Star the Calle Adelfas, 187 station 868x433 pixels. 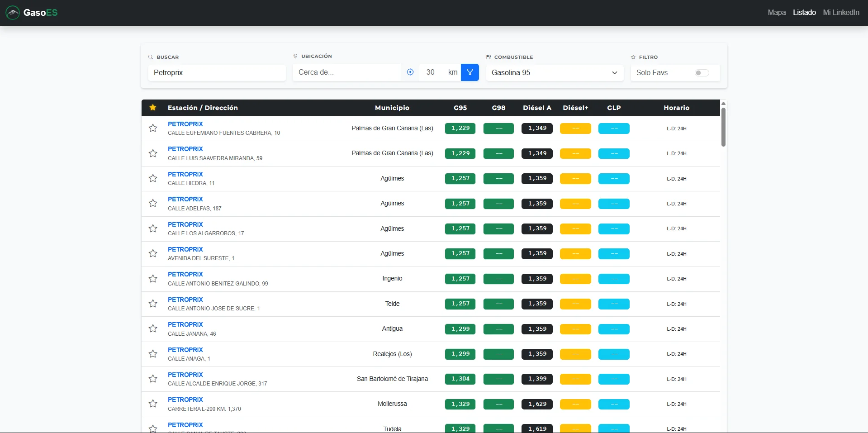pyautogui.click(x=153, y=203)
